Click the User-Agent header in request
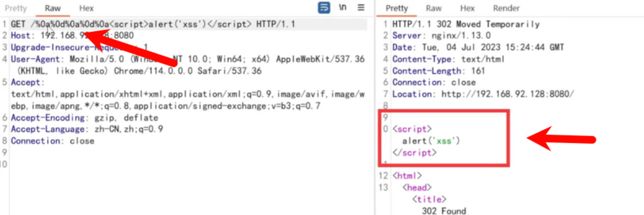The height and width of the screenshot is (215, 644). [36, 59]
